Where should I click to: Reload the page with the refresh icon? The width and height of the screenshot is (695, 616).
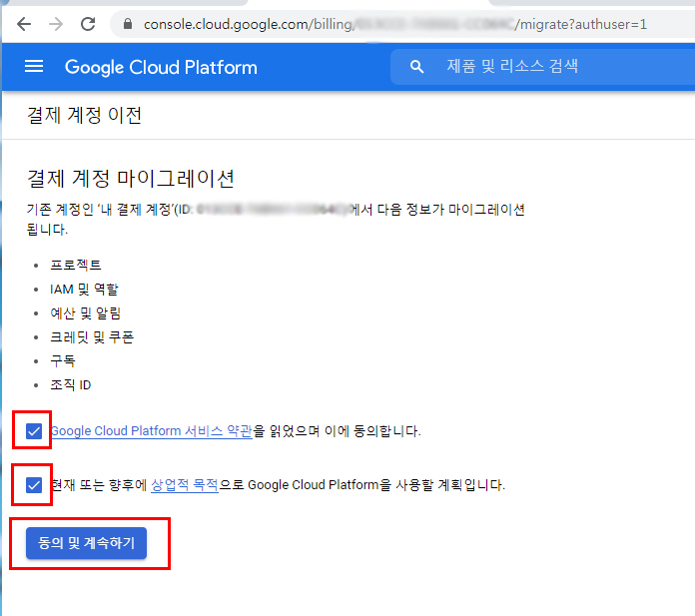point(88,24)
